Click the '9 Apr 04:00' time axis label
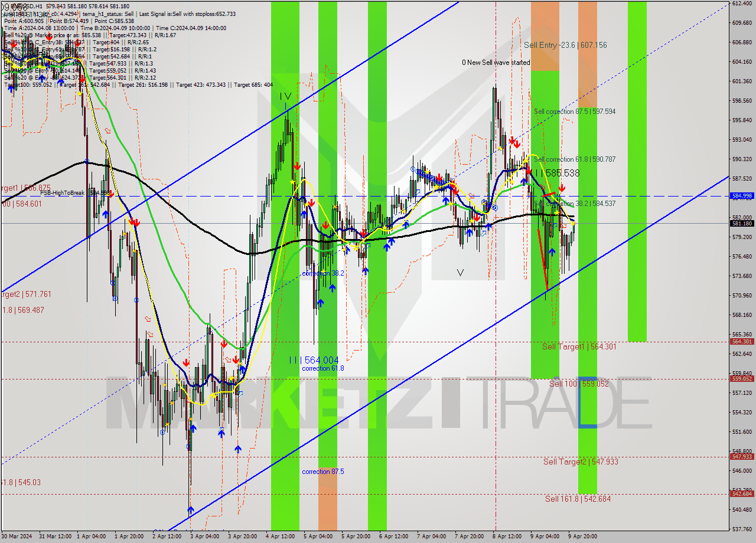This screenshot has width=756, height=543. click(x=545, y=537)
